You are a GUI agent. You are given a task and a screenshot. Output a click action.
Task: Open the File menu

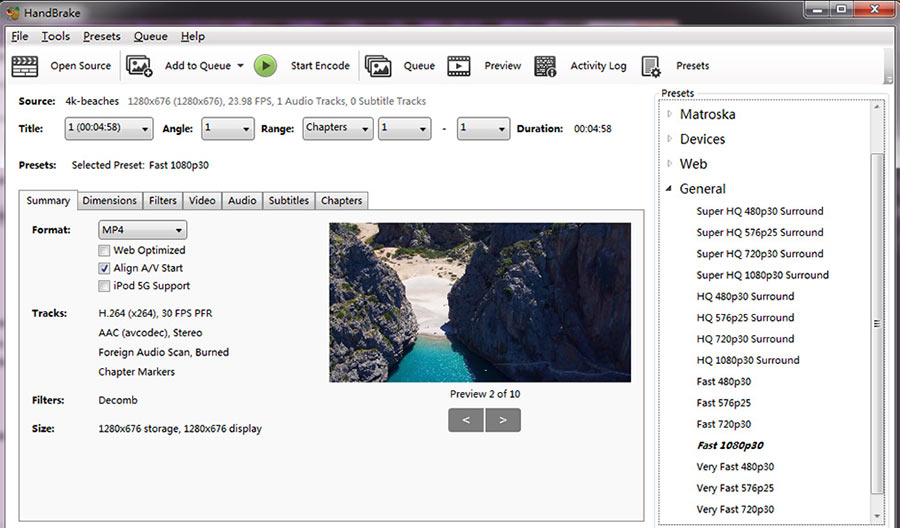[x=20, y=36]
